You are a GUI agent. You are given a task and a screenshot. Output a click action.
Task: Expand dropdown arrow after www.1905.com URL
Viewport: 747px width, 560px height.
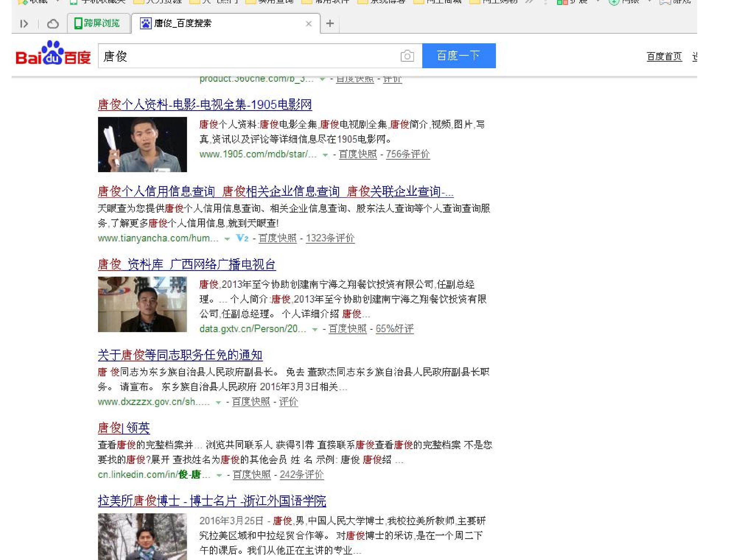[325, 155]
